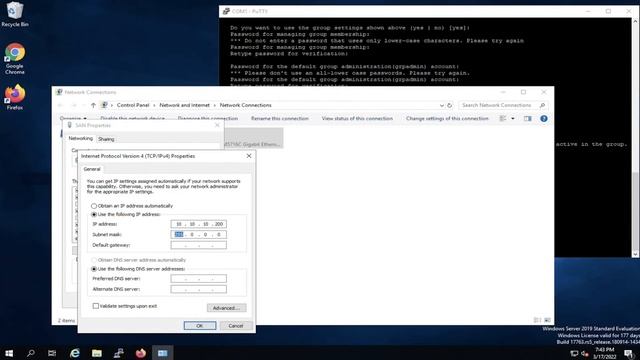Toggle the preview pane icon
Screen dimensions: 640x360
[x=528, y=118]
